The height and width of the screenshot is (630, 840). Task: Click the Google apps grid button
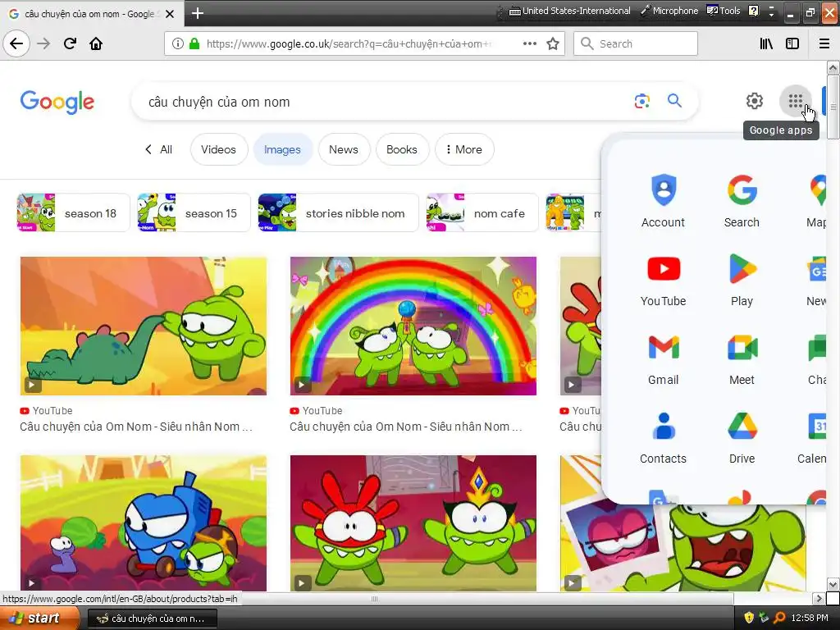pyautogui.click(x=796, y=101)
